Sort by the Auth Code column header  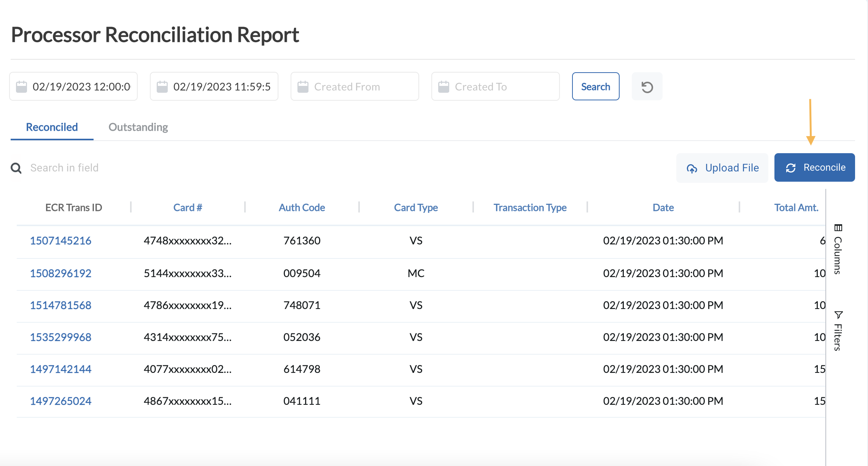pos(302,208)
